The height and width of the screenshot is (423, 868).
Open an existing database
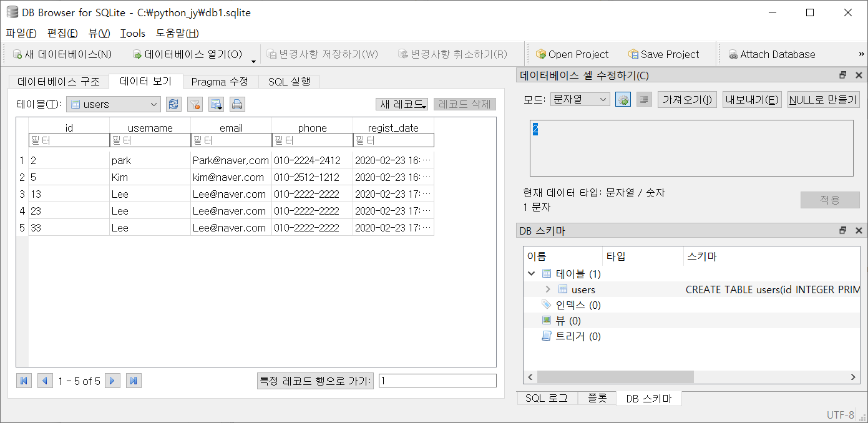coord(187,54)
